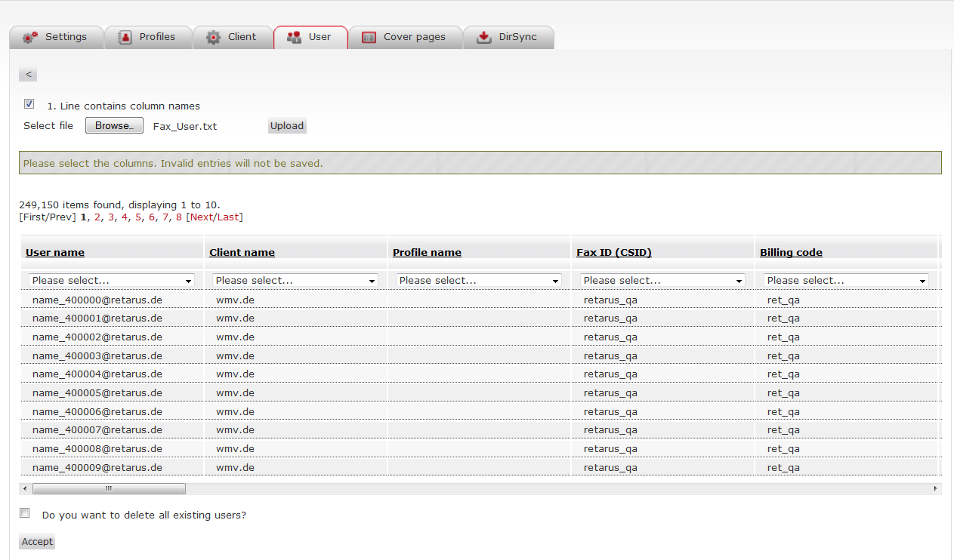This screenshot has height=560, width=954.
Task: Sort by Profile name column header
Action: (x=427, y=252)
